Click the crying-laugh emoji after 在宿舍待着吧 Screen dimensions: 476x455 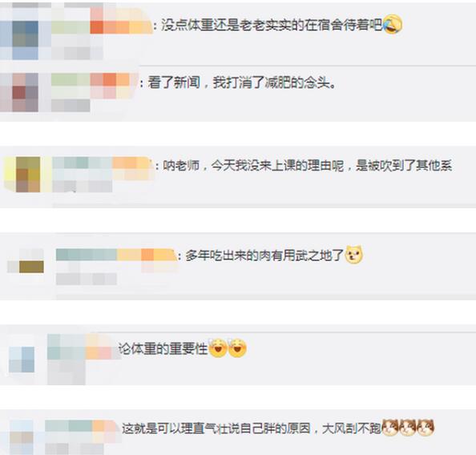[x=392, y=25]
